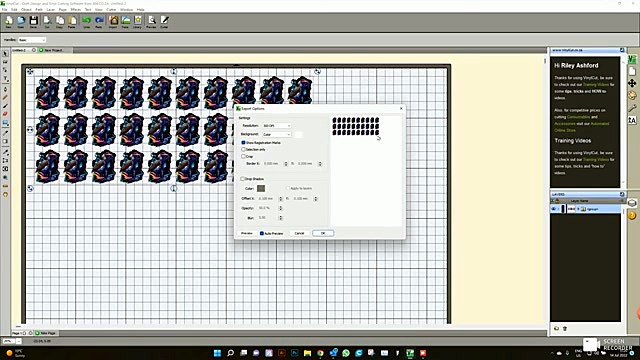Enable the Drop Shadow checkbox
Viewport: 640px width, 360px height.
(242, 179)
